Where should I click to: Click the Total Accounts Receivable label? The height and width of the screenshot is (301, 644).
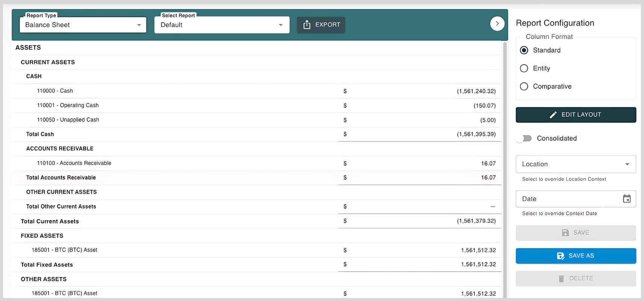coord(61,178)
